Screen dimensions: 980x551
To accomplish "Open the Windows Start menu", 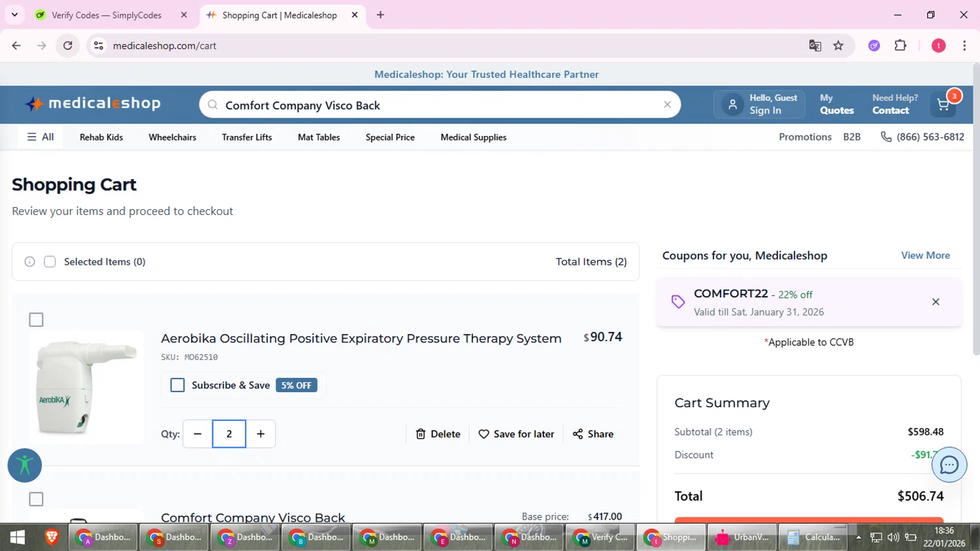I will click(17, 537).
